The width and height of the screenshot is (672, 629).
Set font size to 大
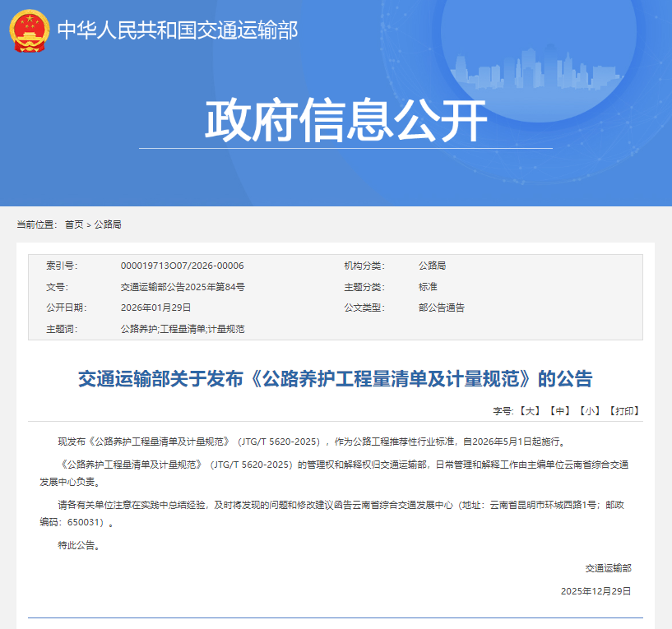pos(531,410)
